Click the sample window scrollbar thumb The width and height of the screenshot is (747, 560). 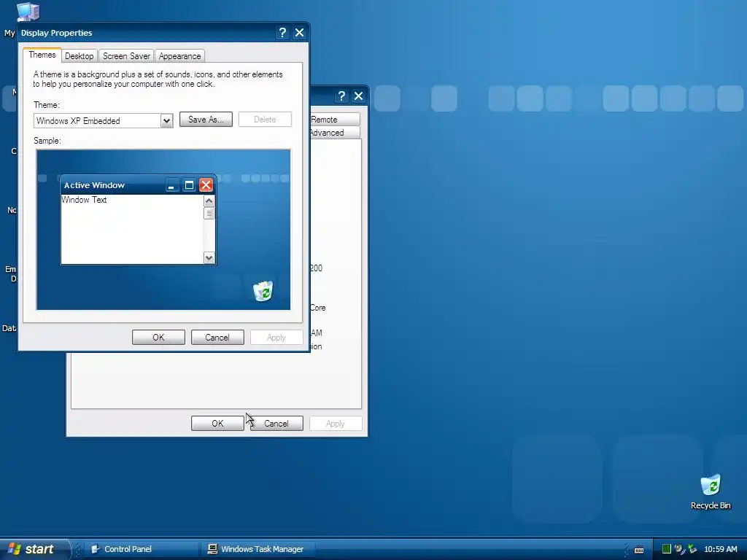coord(209,214)
